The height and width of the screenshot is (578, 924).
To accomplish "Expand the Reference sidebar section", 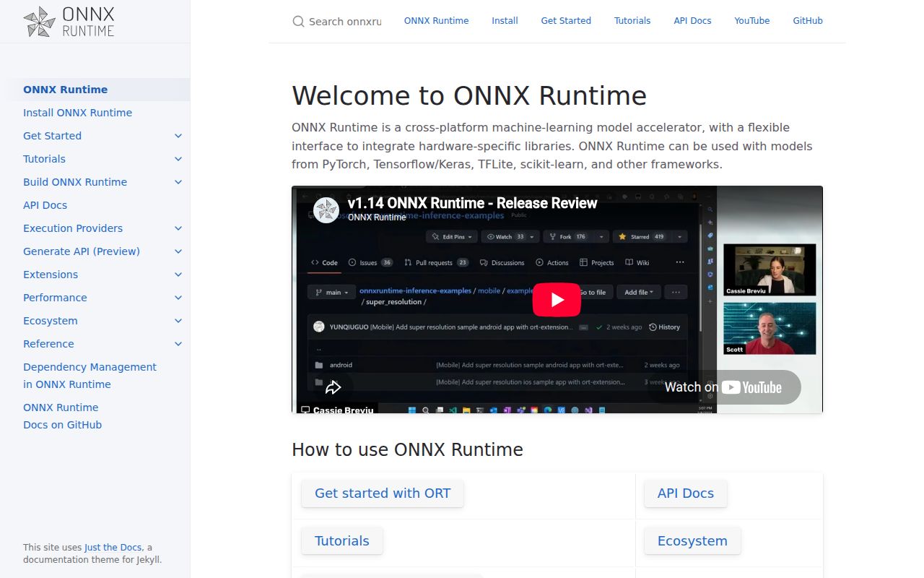I will (x=178, y=344).
